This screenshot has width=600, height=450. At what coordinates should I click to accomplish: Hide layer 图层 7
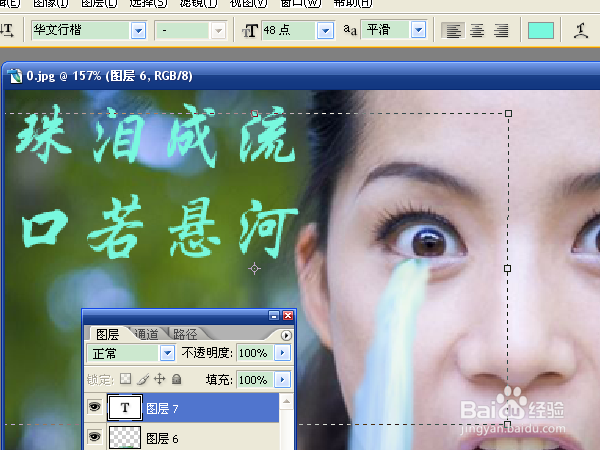(95, 407)
